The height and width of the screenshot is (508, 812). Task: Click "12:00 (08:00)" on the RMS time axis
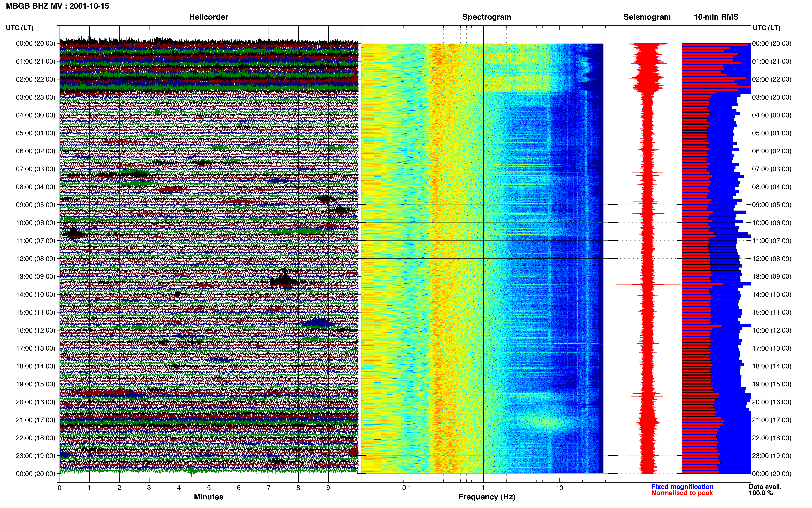[771, 259]
